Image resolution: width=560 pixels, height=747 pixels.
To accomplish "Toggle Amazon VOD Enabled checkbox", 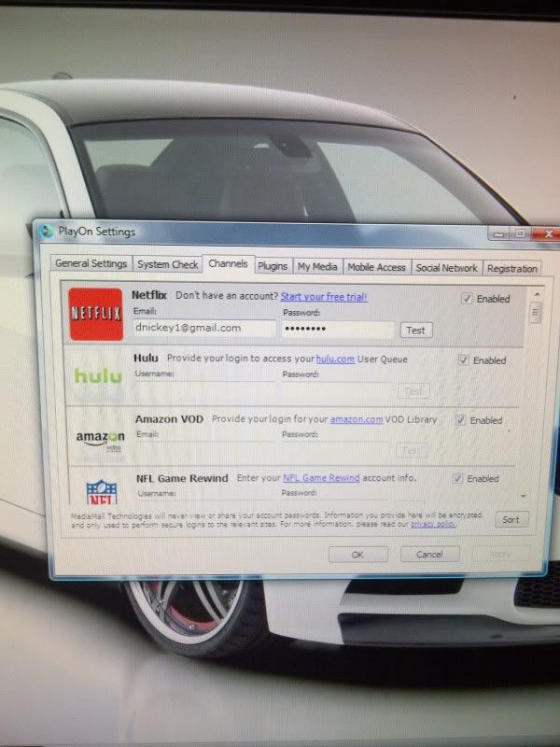I will [x=460, y=419].
